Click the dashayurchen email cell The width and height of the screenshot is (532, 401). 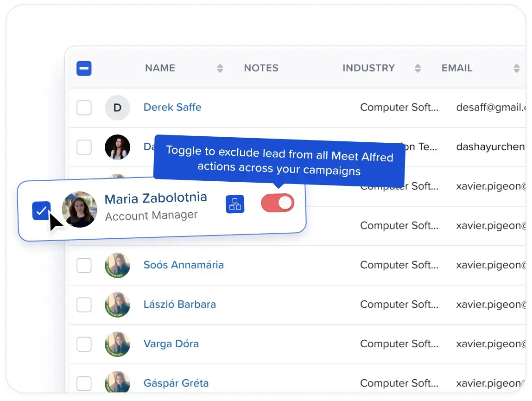click(491, 146)
